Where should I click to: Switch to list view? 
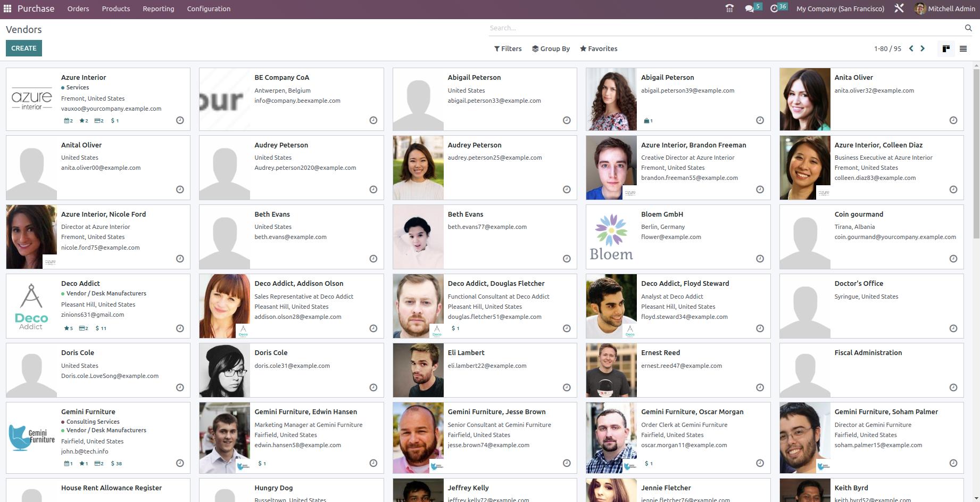pos(963,48)
